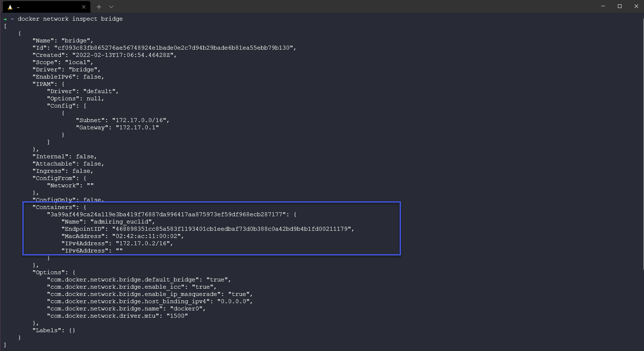Viewport: 644px width, 351px height.
Task: Minimize the terminal window
Action: (x=603, y=6)
